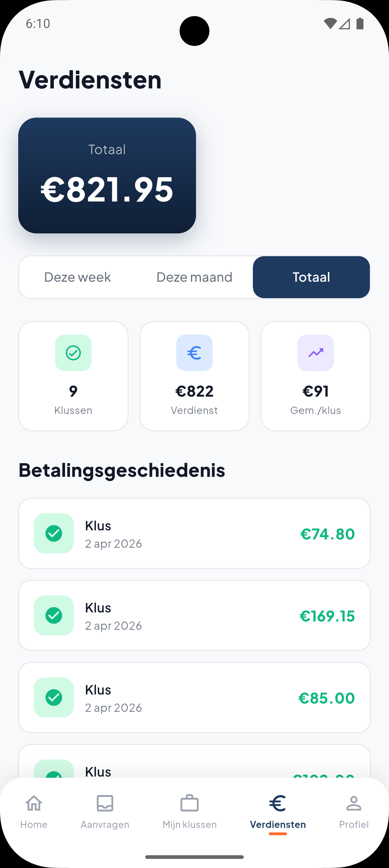Open Profiel person icon

(x=354, y=803)
